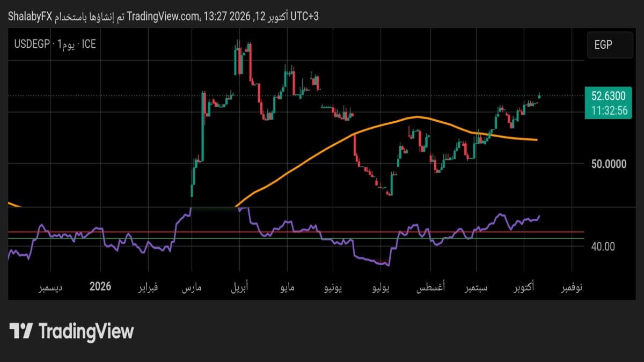
Task: Click the red upper band line in RSI pane
Action: (295, 232)
